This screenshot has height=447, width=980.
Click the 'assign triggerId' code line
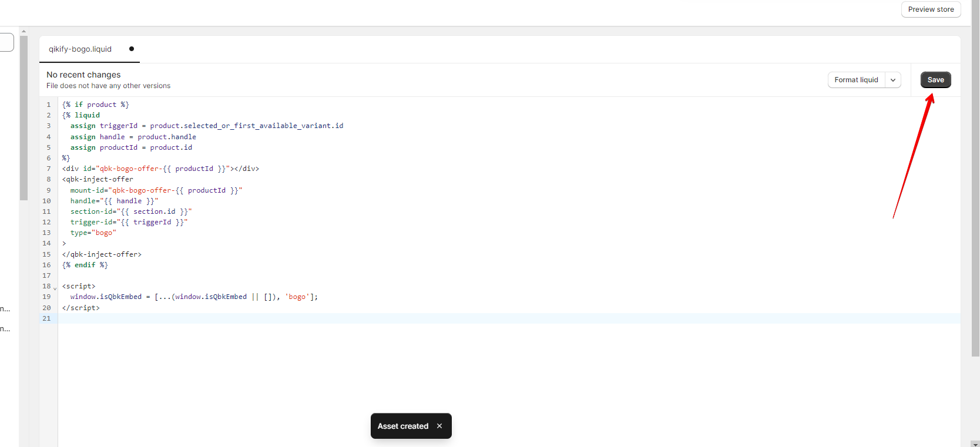207,126
